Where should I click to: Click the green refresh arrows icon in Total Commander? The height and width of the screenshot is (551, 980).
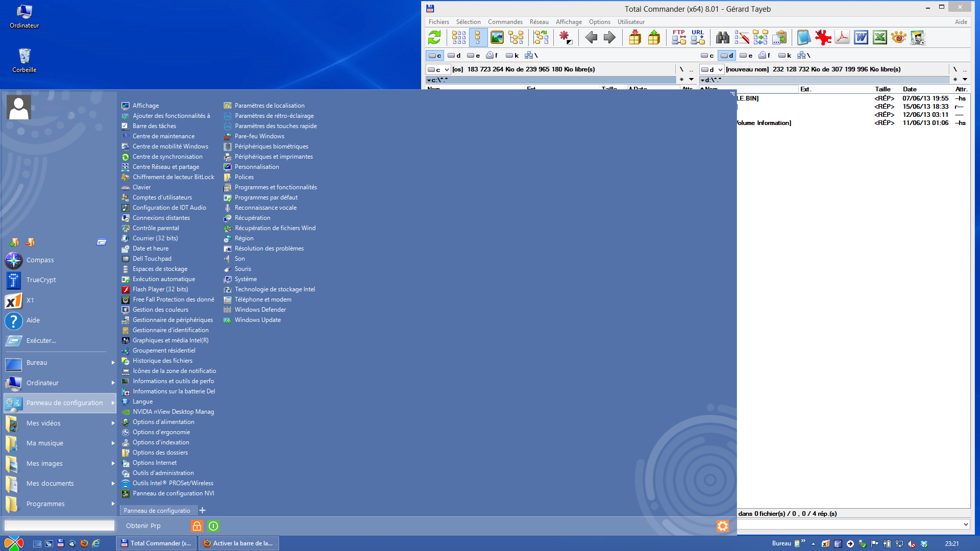tap(434, 37)
